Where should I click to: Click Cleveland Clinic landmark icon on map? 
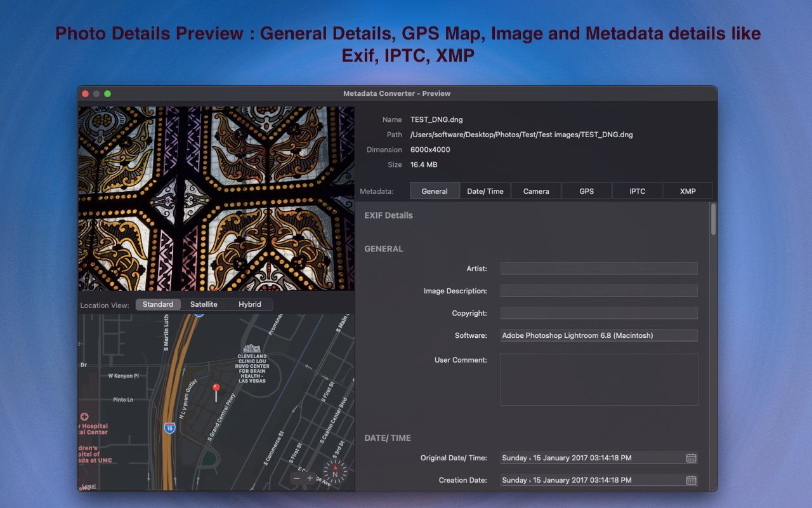click(253, 348)
